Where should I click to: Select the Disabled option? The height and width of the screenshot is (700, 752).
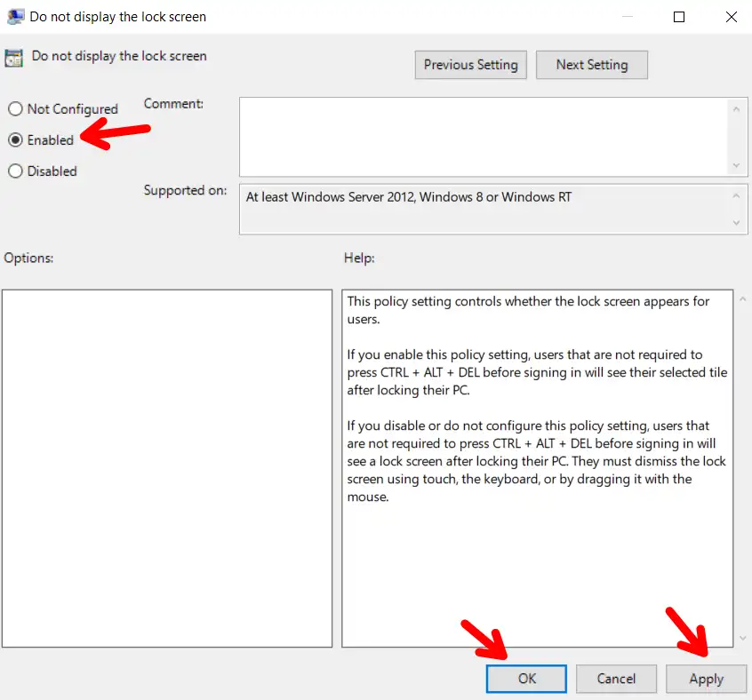(x=15, y=171)
